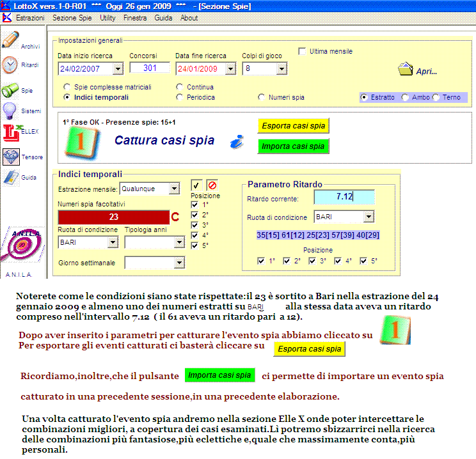Toggle Parametro Ritardo Posizione 2° checkbox

pos(286,261)
